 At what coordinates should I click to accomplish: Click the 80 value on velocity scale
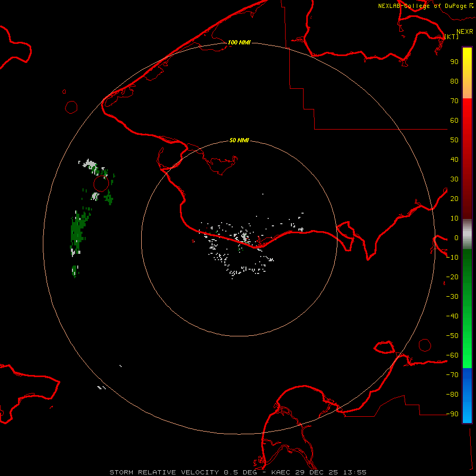click(x=454, y=81)
